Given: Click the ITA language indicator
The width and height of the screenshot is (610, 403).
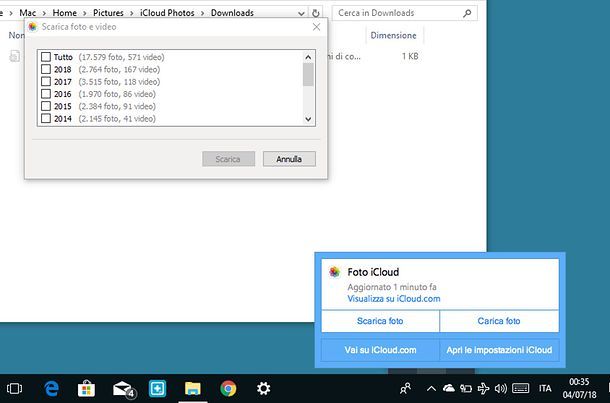Looking at the screenshot, I should [545, 389].
